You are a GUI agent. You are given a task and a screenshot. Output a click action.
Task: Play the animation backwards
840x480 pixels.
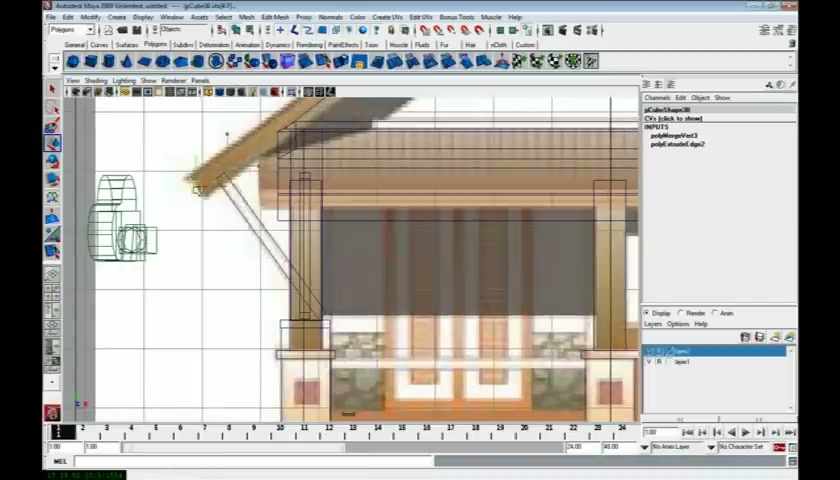[731, 432]
